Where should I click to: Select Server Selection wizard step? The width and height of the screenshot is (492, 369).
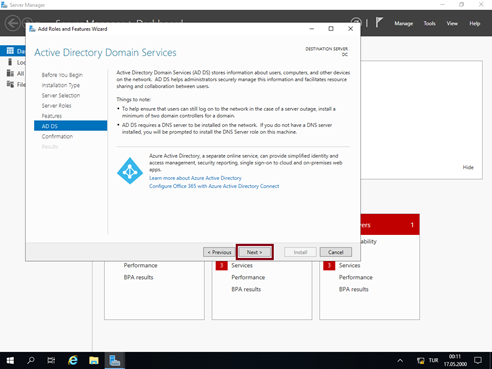click(61, 95)
